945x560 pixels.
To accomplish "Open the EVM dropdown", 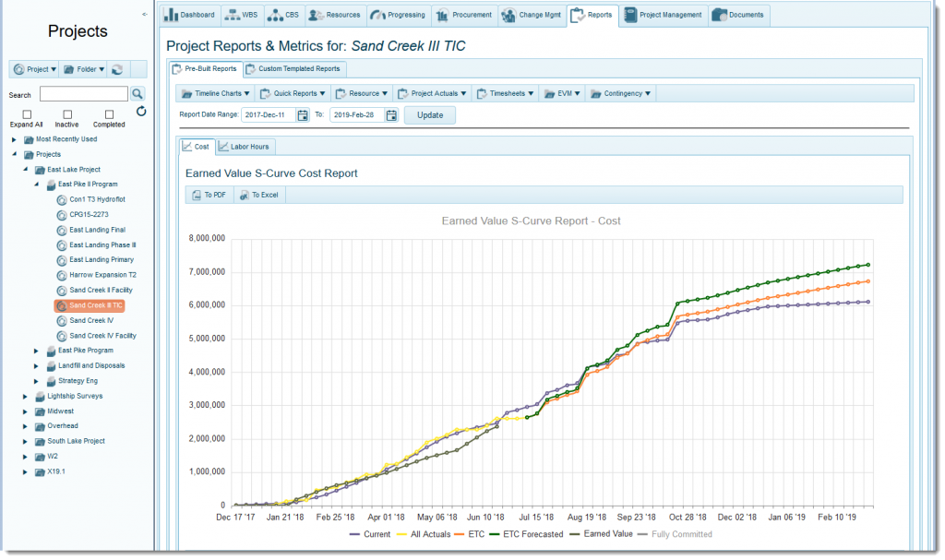I will (x=564, y=93).
